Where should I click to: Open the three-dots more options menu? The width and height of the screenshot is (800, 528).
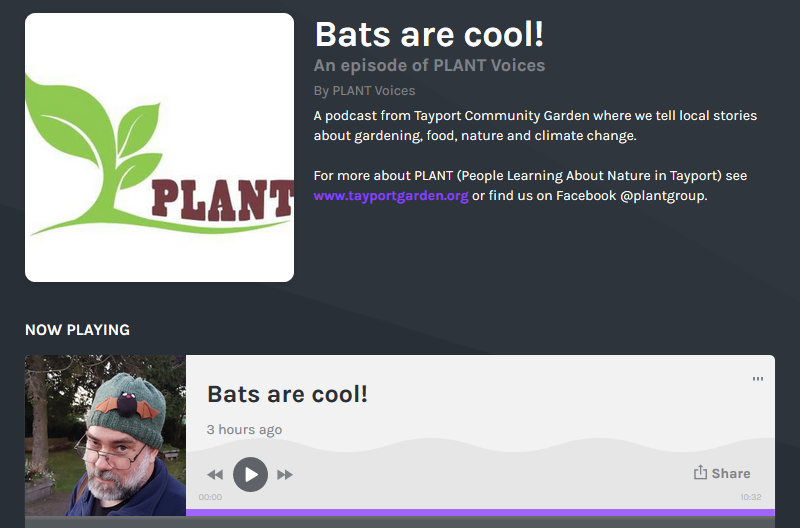[x=758, y=379]
